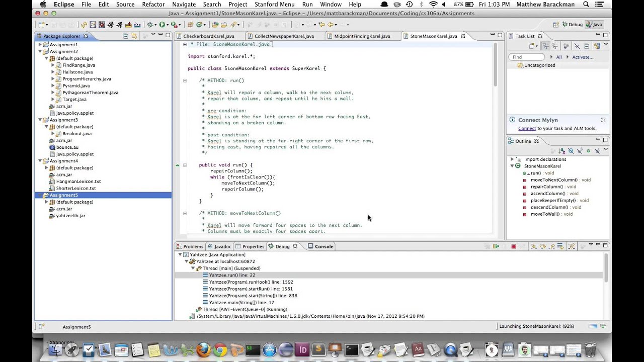Click the first running Karel figure toolbar icon
The image size is (644, 362).
[110, 24]
